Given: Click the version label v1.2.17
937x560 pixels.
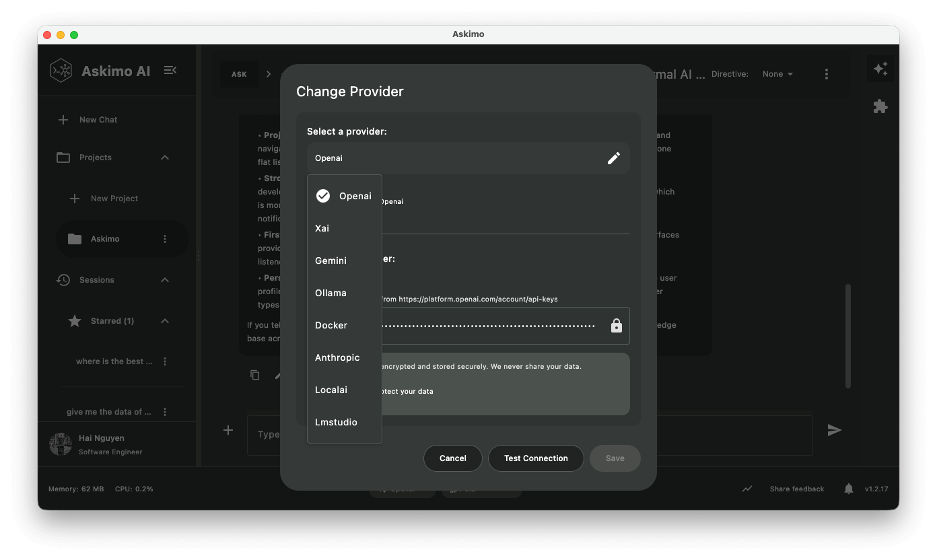Looking at the screenshot, I should coord(876,489).
